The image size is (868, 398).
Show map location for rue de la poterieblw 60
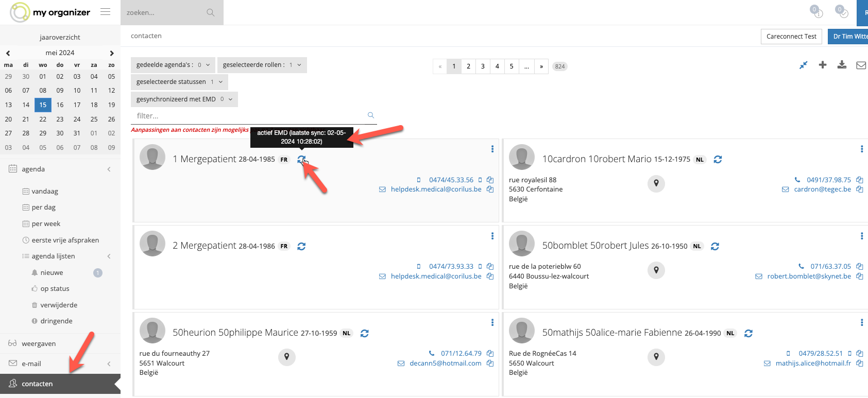coord(656,270)
